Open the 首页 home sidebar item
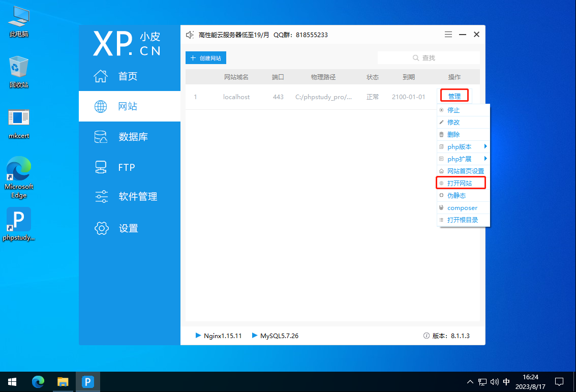The image size is (576, 392). (129, 76)
